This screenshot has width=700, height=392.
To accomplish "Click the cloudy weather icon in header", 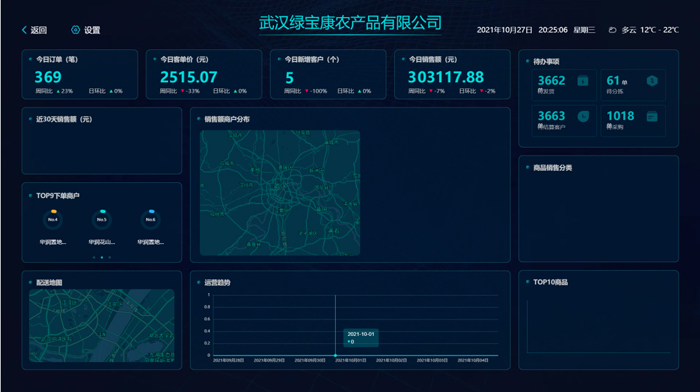I will (x=612, y=30).
